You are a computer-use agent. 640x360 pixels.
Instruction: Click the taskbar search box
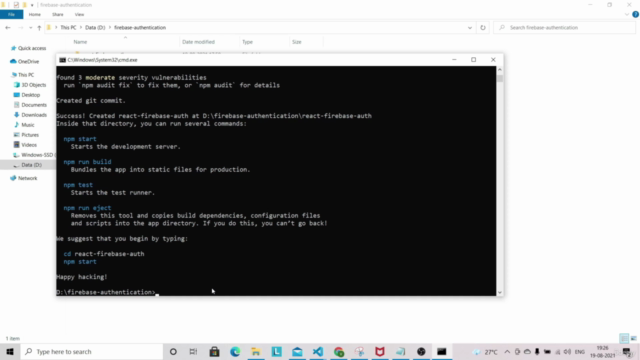coord(92,351)
